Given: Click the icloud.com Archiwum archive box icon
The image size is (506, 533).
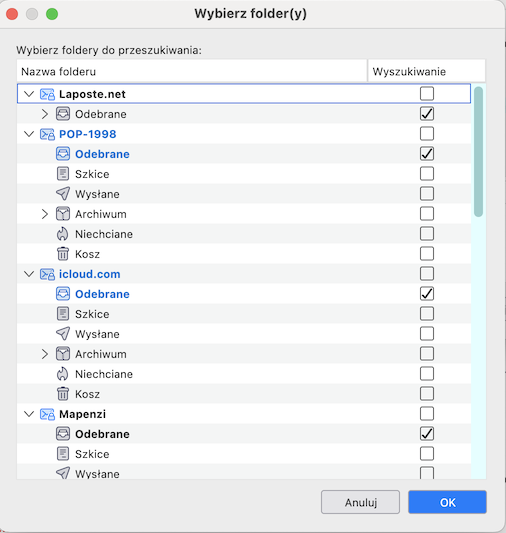Looking at the screenshot, I should 63,354.
